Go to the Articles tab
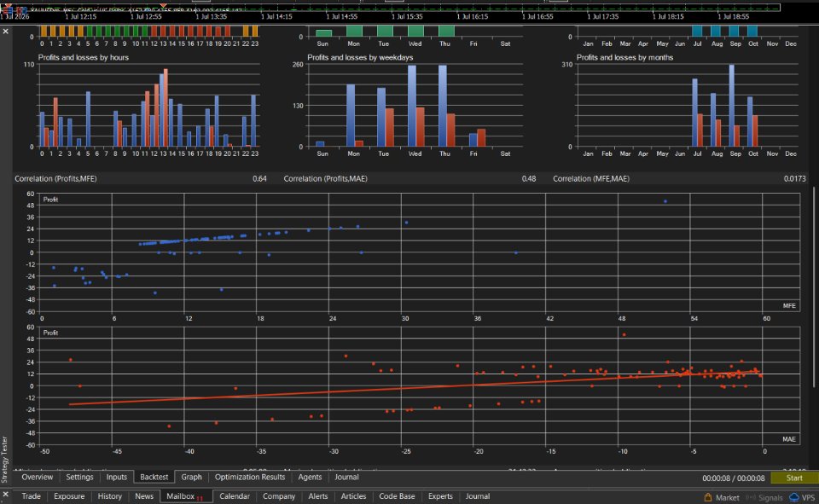The height and width of the screenshot is (504, 819). (353, 496)
